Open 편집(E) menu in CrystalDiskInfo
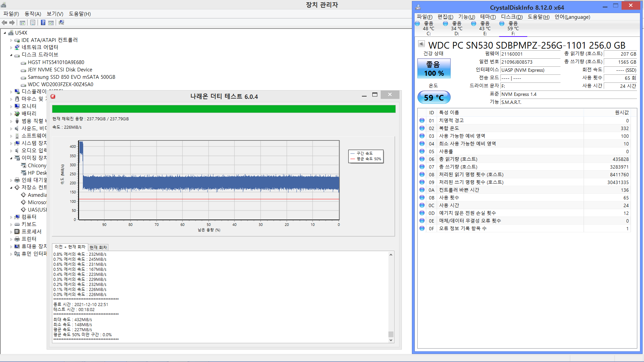 [x=445, y=17]
